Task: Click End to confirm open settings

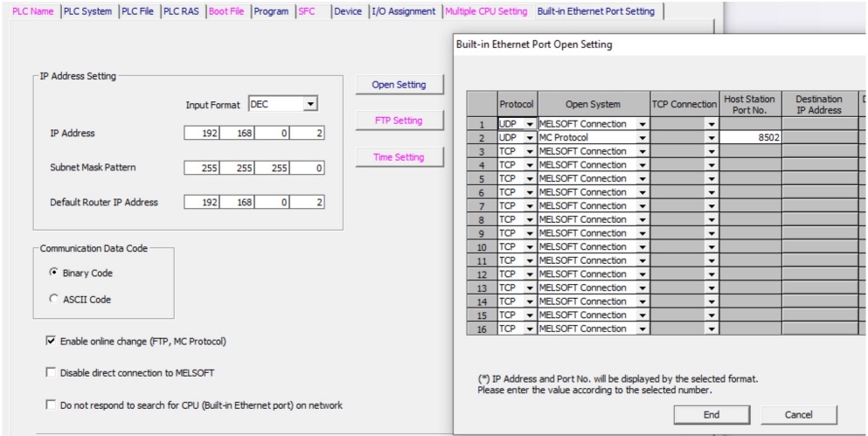Action: [x=712, y=415]
